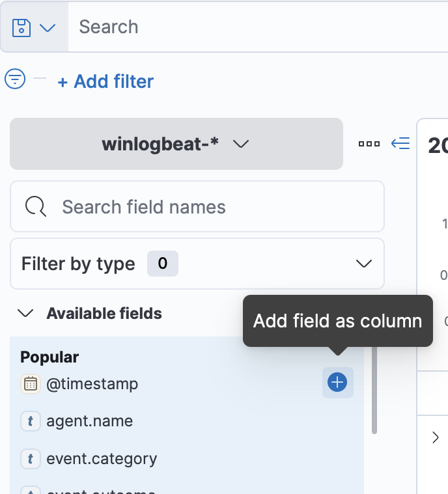The width and height of the screenshot is (448, 494).
Task: Expand saved query dropdown chevron
Action: 48,28
